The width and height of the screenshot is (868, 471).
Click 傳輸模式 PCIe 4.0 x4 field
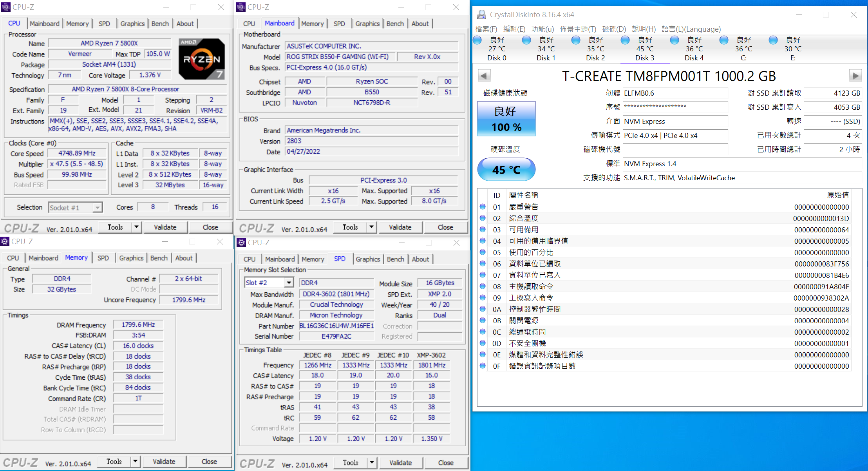tap(675, 135)
